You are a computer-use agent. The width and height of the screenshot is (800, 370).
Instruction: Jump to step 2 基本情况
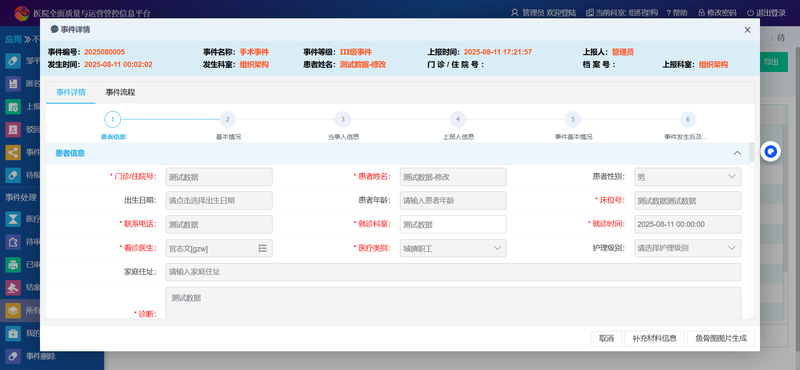click(x=228, y=119)
